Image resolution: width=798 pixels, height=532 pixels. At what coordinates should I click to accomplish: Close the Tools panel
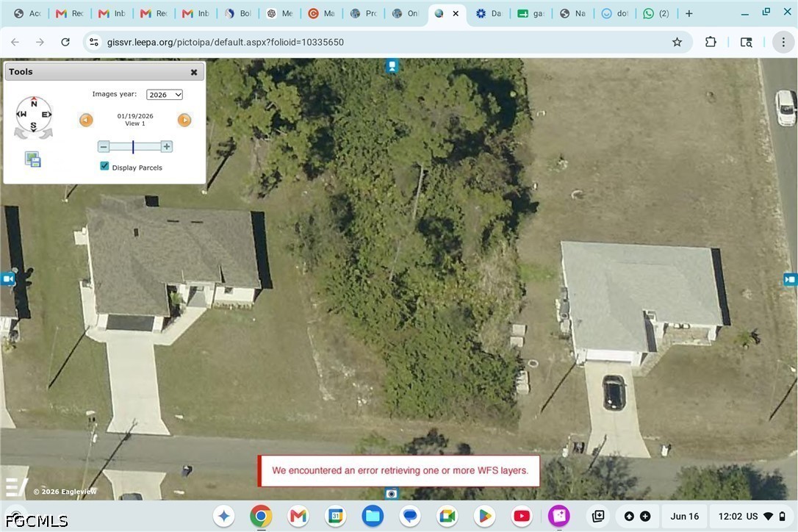point(194,72)
